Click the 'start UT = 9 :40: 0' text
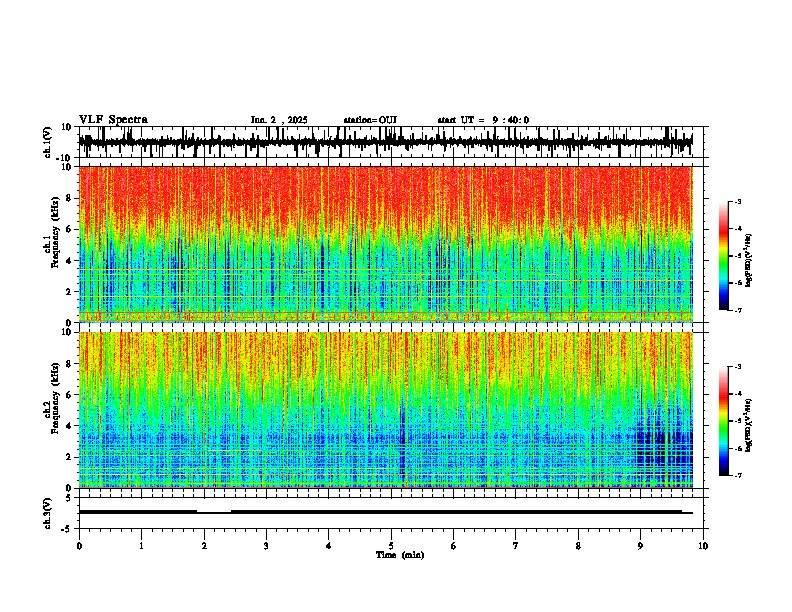Screen dimensions: 792x612 483,120
